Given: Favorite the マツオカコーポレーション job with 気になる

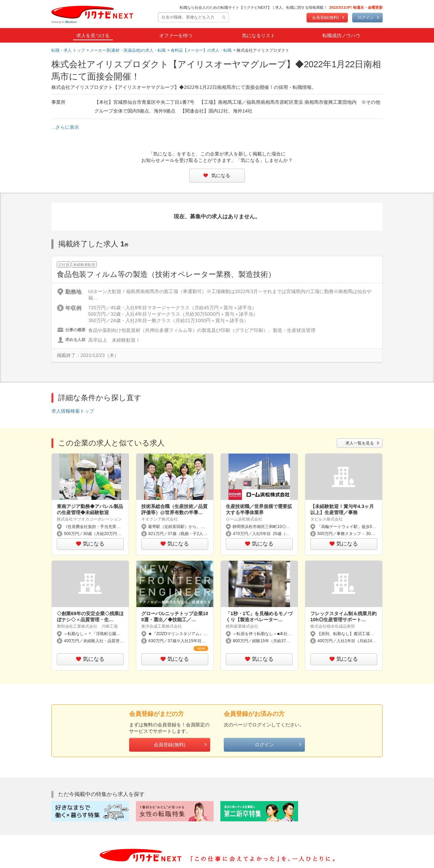Looking at the screenshot, I should [x=90, y=544].
